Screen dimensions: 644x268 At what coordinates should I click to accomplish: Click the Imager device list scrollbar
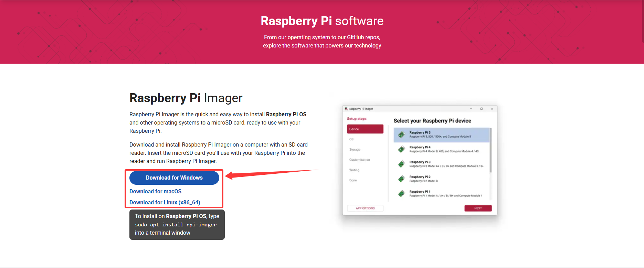[490, 150]
